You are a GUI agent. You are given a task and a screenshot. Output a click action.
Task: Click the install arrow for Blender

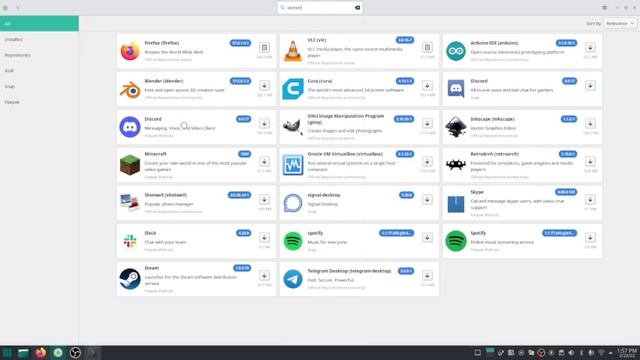pyautogui.click(x=264, y=85)
